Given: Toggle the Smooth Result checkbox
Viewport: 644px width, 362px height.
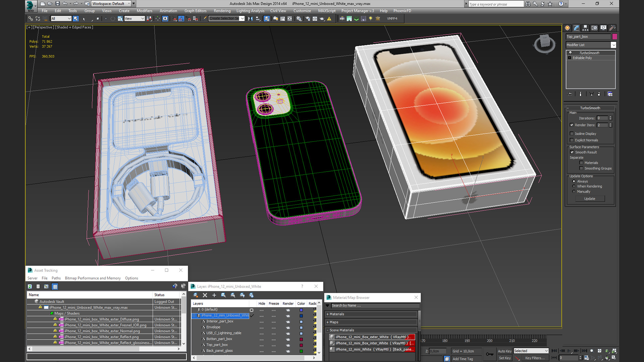Looking at the screenshot, I should (572, 152).
